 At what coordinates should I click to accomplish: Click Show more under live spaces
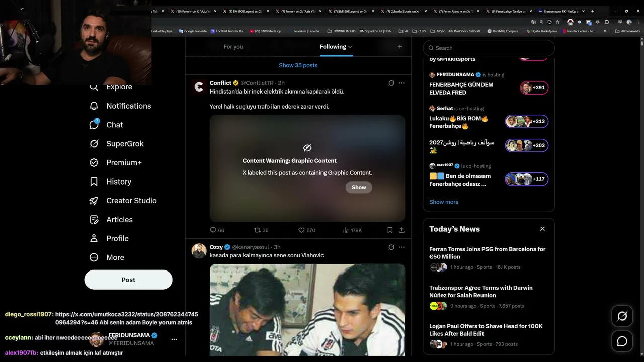(444, 202)
